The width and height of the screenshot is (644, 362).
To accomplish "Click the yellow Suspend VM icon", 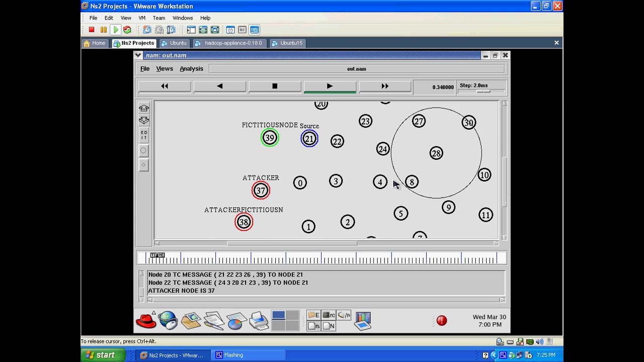I will pyautogui.click(x=104, y=30).
